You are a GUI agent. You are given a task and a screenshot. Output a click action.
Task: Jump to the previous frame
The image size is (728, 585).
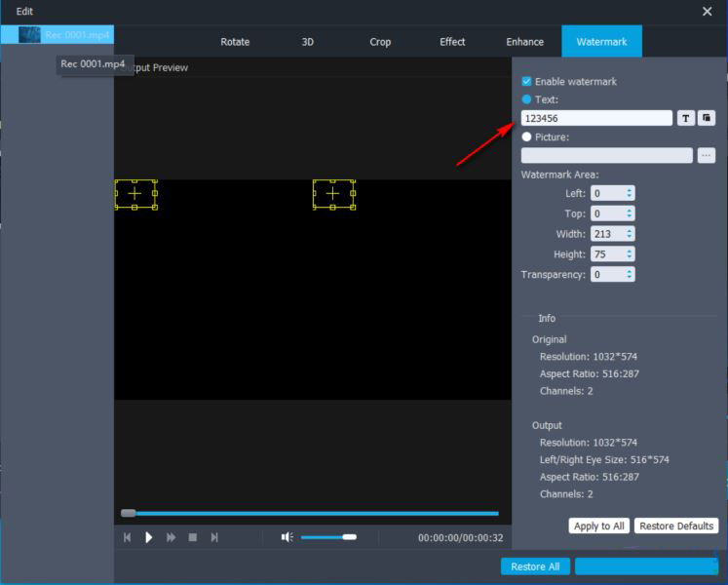(128, 537)
